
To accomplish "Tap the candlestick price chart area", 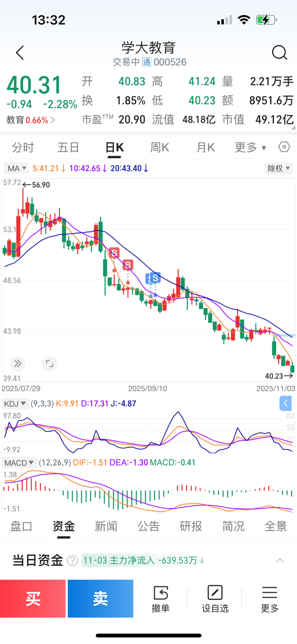I will coord(148,280).
